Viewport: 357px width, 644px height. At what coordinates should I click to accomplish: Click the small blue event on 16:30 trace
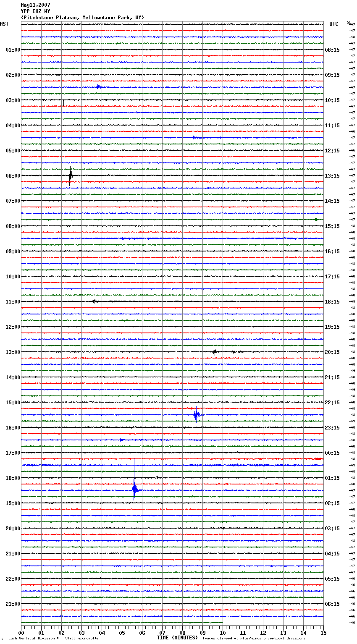[121, 440]
